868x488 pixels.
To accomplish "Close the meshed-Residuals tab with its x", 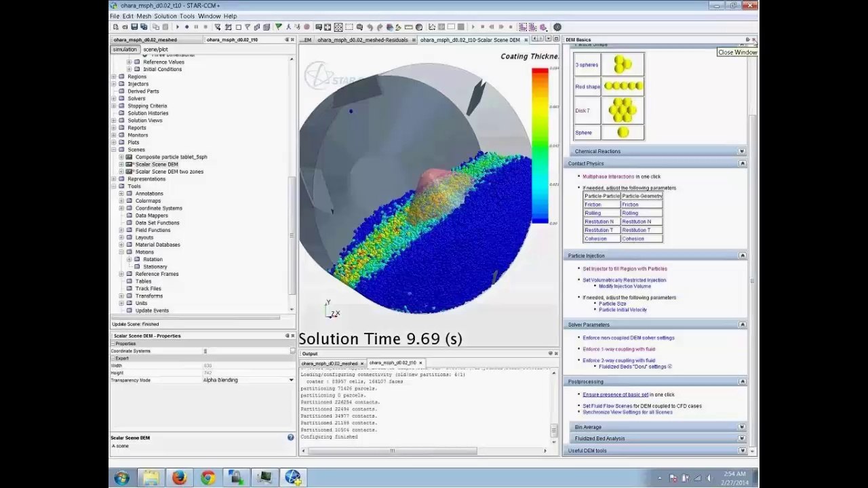I will tap(413, 40).
